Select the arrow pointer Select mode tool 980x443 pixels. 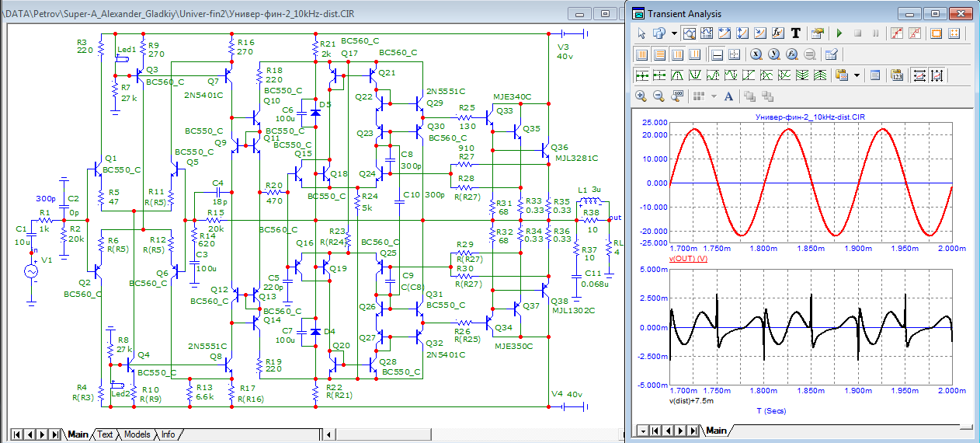coord(641,33)
